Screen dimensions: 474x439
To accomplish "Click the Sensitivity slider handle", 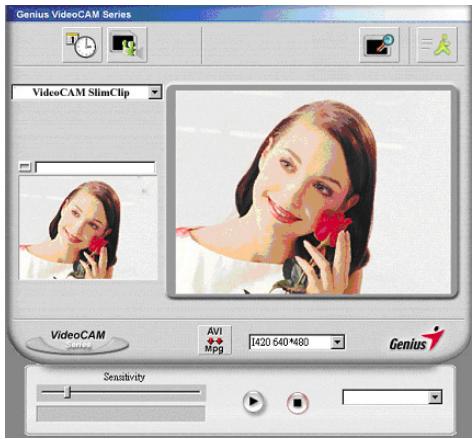I will 68,392.
